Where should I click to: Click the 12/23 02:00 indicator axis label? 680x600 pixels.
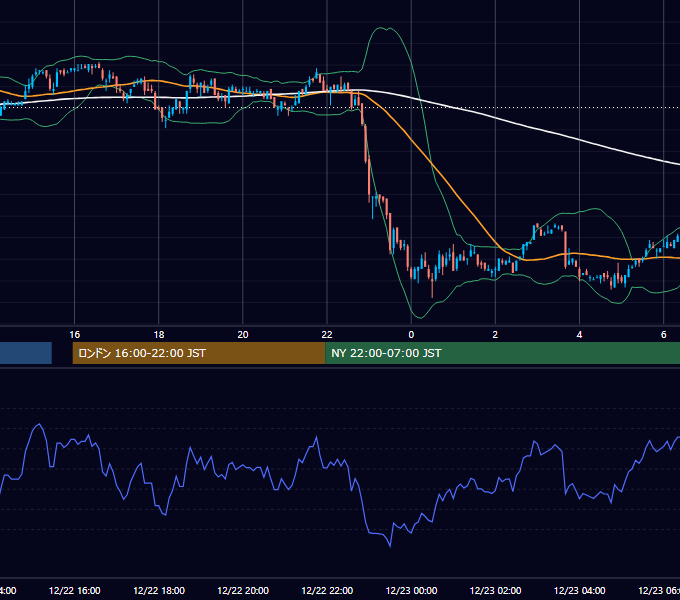click(x=495, y=590)
